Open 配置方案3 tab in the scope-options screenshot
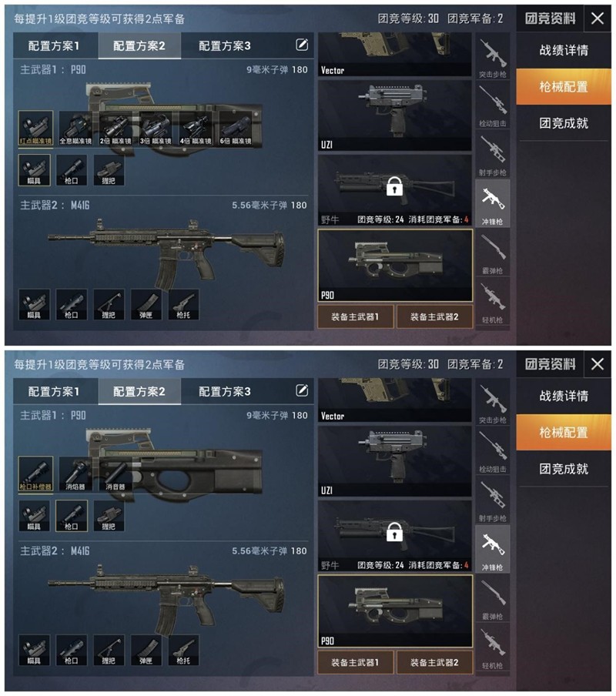Screen dimensions: 616x696 coord(225,45)
